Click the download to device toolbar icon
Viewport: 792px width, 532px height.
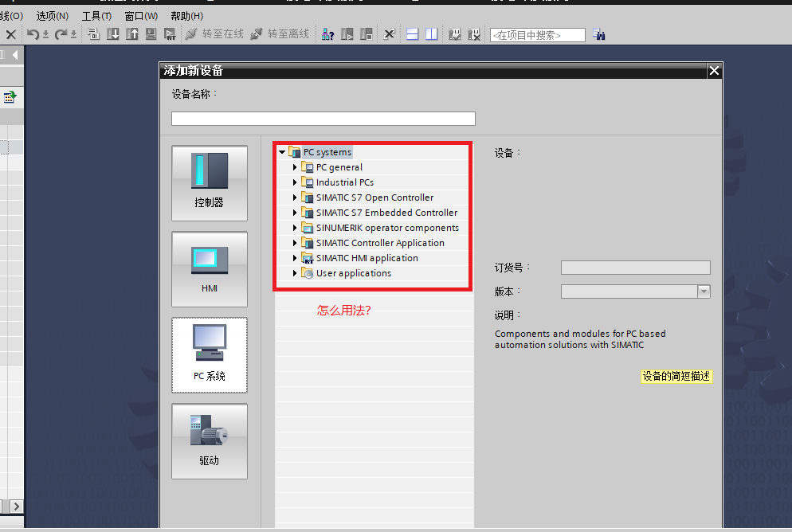click(112, 34)
